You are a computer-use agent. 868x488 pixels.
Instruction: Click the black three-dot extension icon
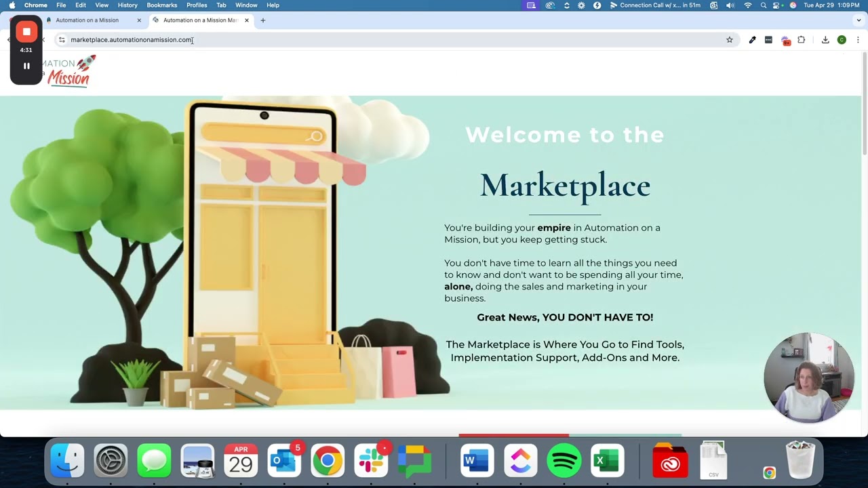pos(768,40)
